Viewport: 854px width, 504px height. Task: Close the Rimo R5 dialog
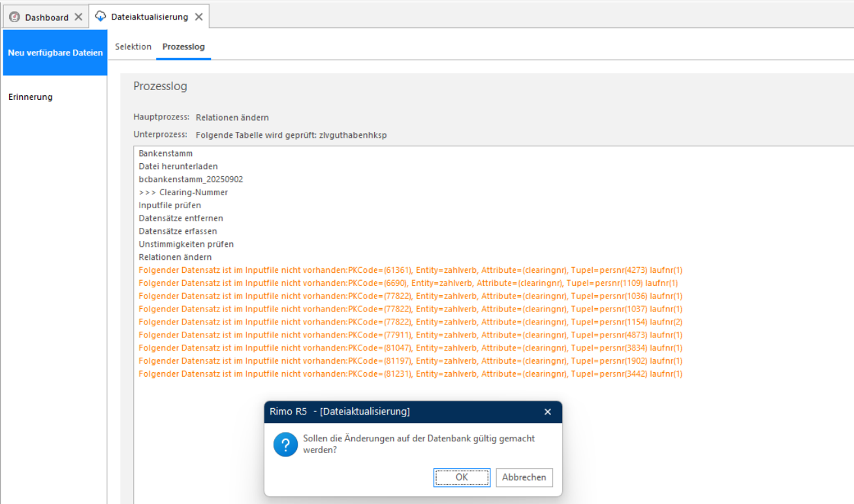pos(548,412)
